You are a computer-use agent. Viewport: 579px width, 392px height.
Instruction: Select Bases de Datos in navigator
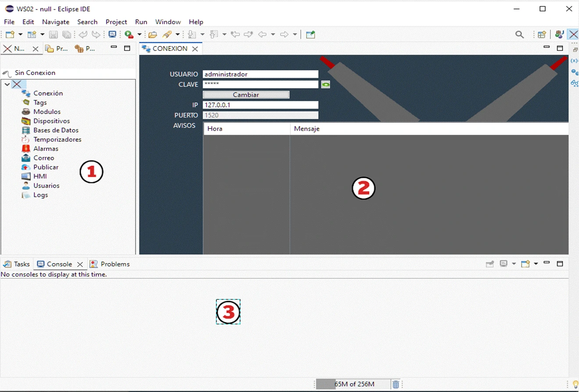[x=56, y=130]
